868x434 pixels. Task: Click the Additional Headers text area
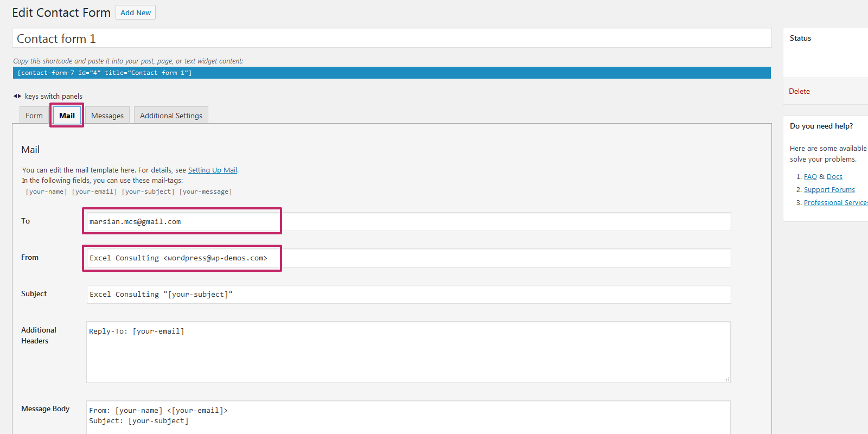coord(408,353)
